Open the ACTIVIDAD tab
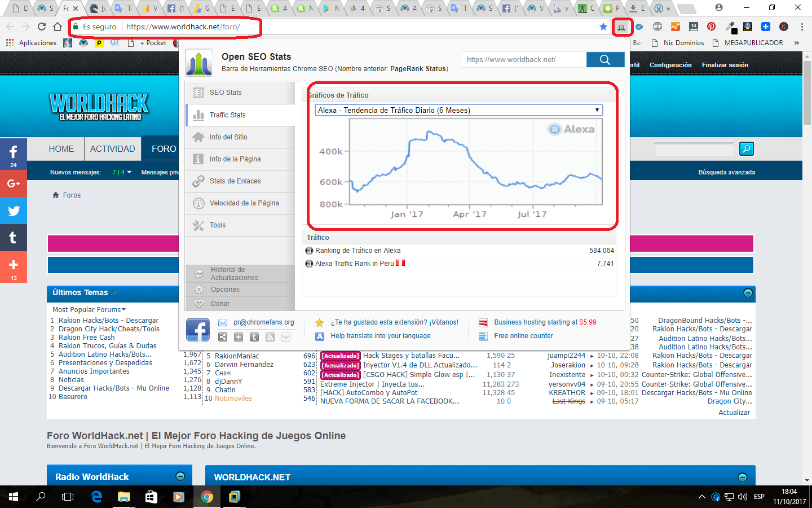812x508 pixels. (x=113, y=149)
